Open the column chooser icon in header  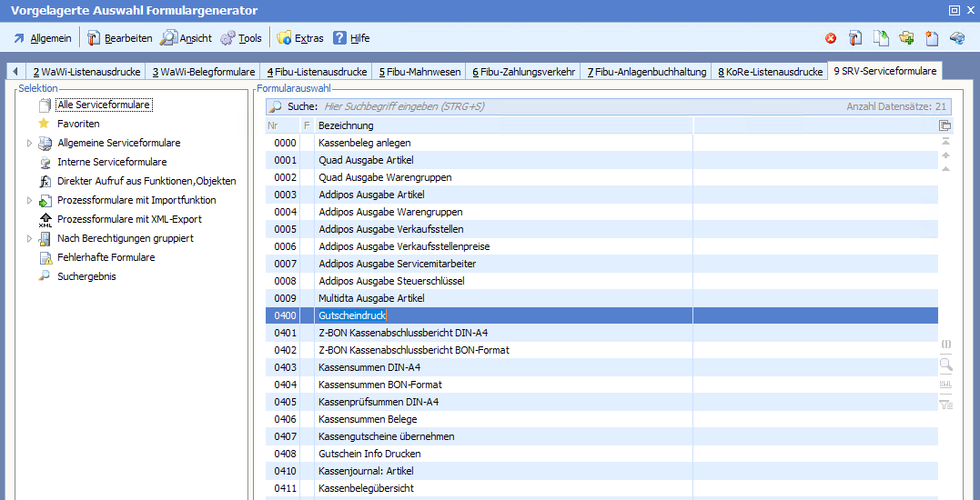pos(945,125)
